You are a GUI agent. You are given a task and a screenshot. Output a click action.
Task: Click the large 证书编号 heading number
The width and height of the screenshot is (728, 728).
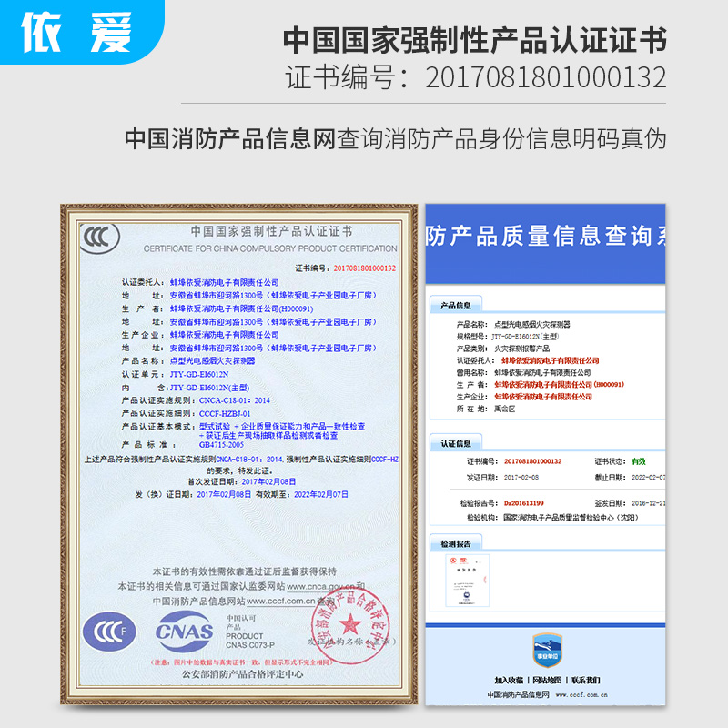(x=546, y=77)
